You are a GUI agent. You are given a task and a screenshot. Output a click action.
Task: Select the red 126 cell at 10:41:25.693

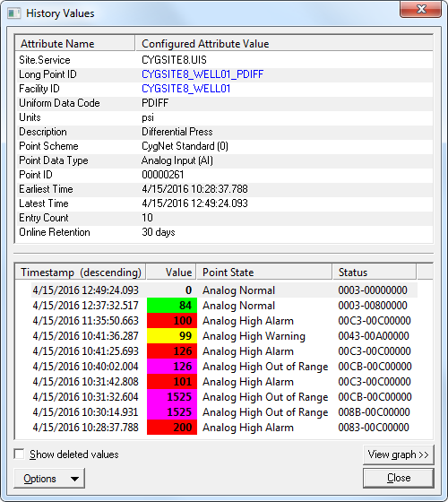(x=172, y=351)
